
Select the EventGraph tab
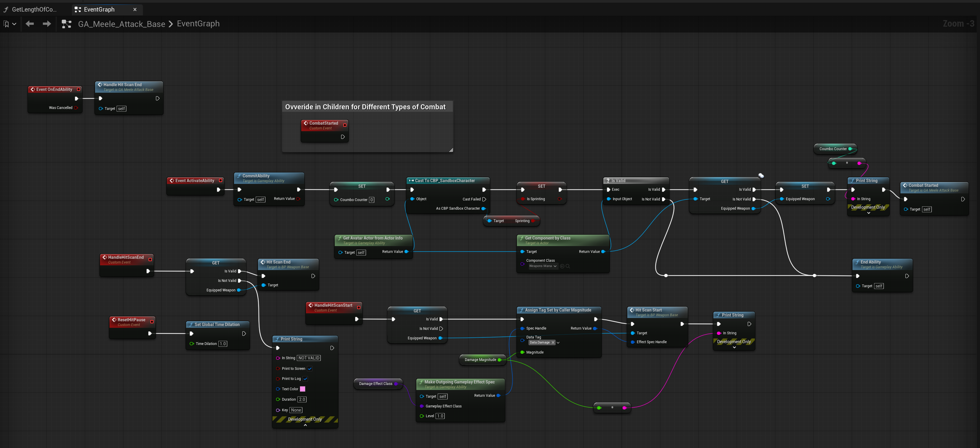99,9
